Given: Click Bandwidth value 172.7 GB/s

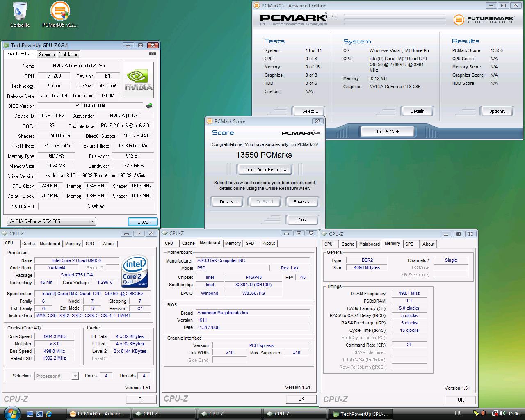Looking at the screenshot, I should tap(133, 166).
